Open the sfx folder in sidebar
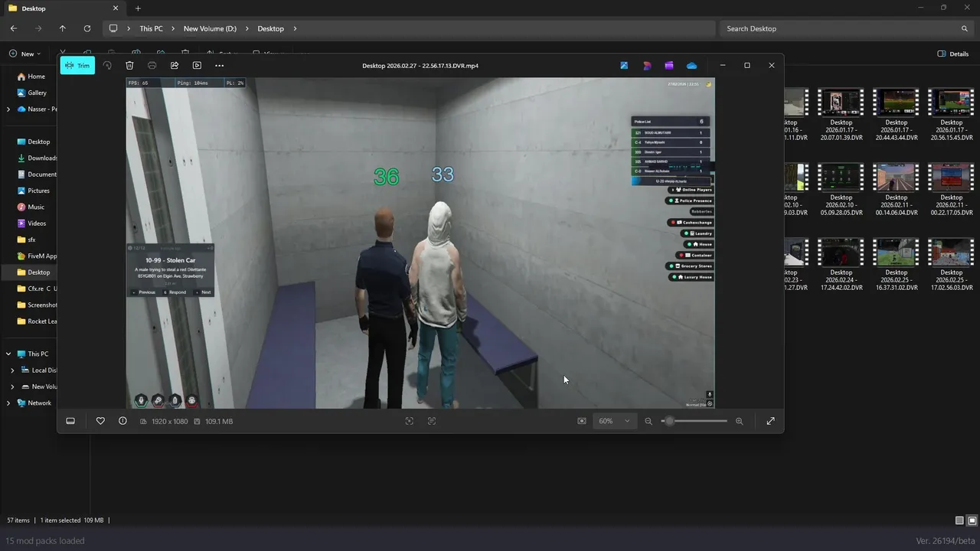This screenshot has height=551, width=980. click(x=32, y=240)
